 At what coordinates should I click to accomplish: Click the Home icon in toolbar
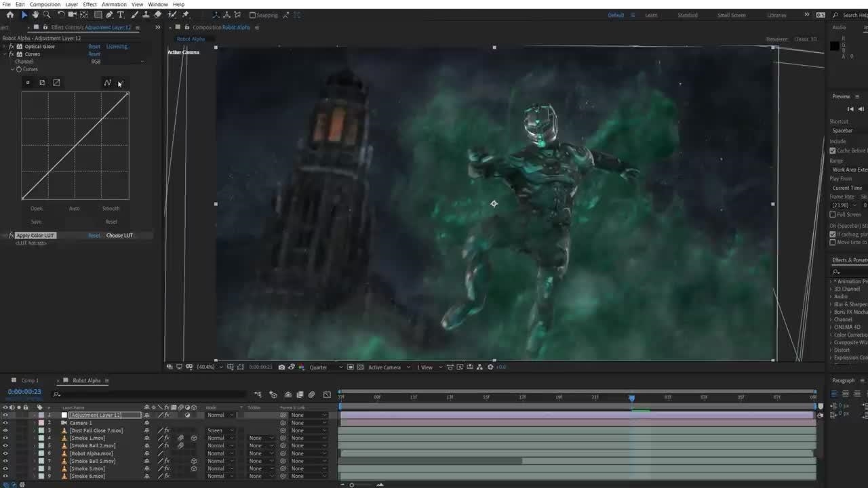click(9, 15)
